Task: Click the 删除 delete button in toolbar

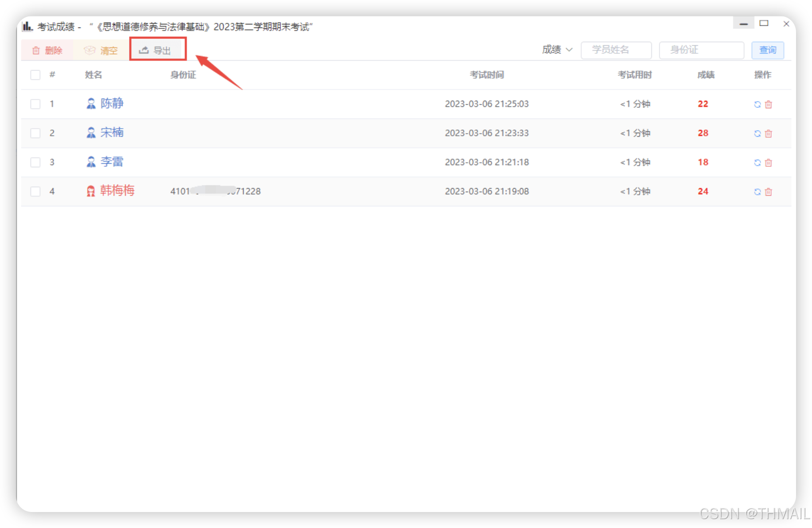Action: (x=47, y=50)
